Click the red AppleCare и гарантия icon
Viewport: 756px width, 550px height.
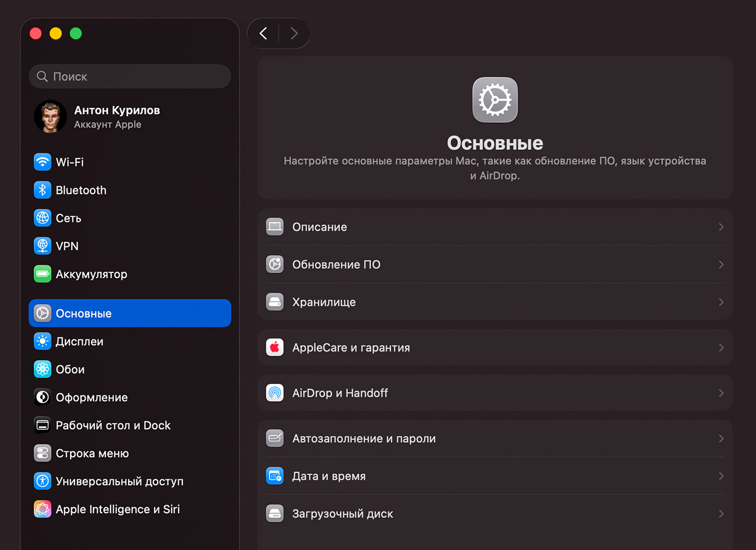(x=275, y=347)
